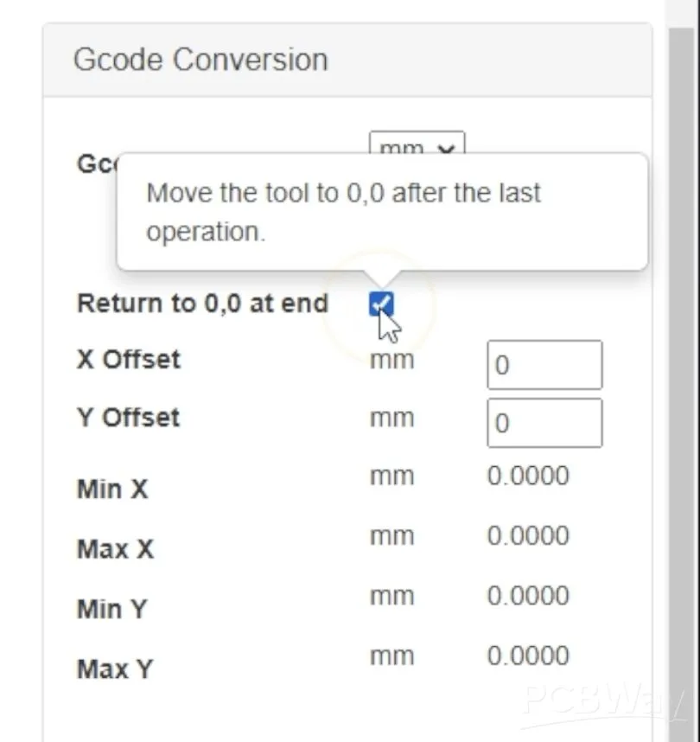Click the Min X value 0.0000
The height and width of the screenshot is (742, 700).
(528, 477)
